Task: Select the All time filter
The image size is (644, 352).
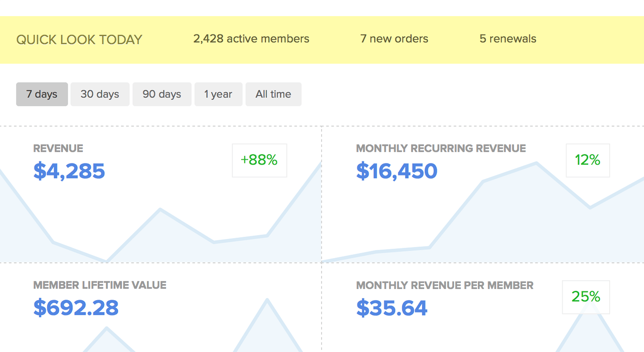Action: coord(273,94)
